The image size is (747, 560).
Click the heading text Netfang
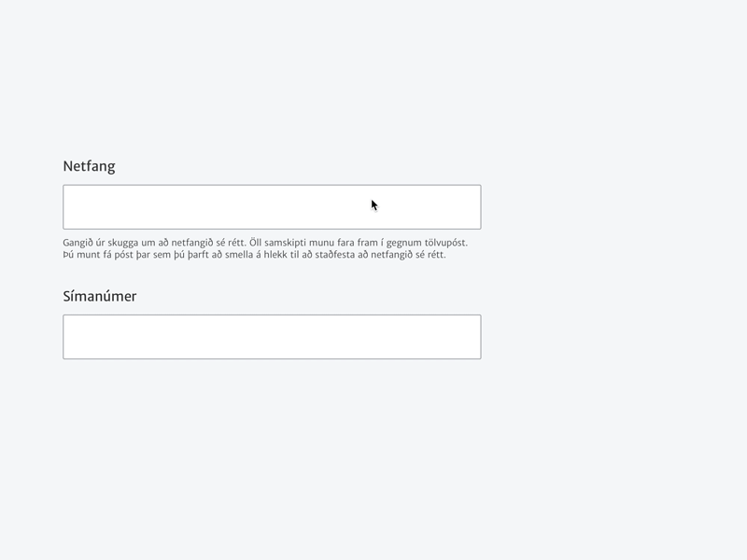click(x=89, y=166)
